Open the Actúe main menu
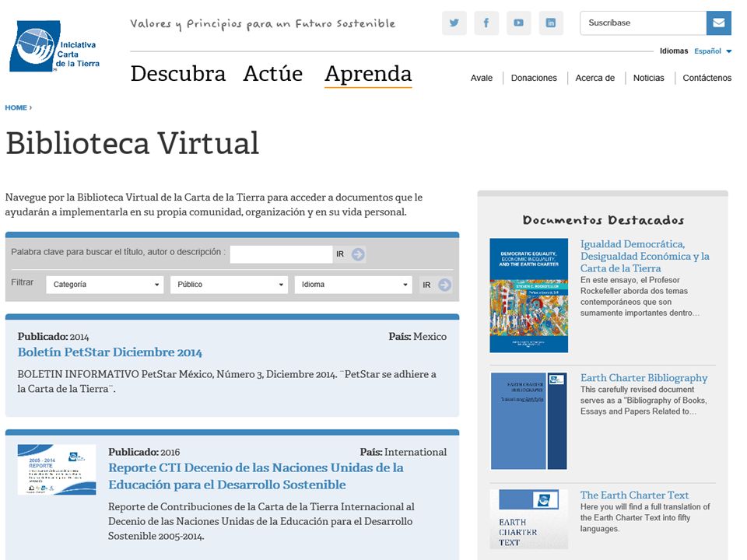The width and height of the screenshot is (747, 560). click(x=273, y=73)
